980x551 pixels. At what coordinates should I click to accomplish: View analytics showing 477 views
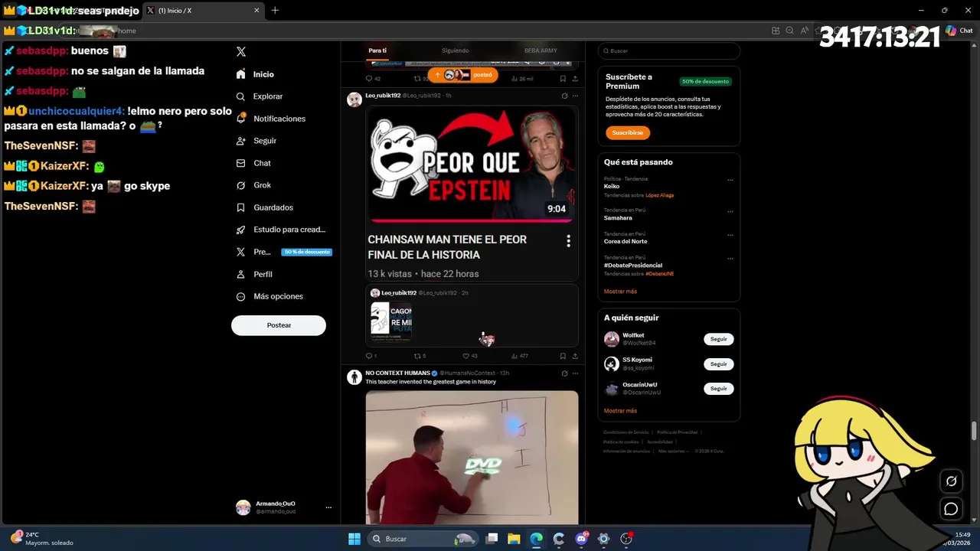pos(519,356)
